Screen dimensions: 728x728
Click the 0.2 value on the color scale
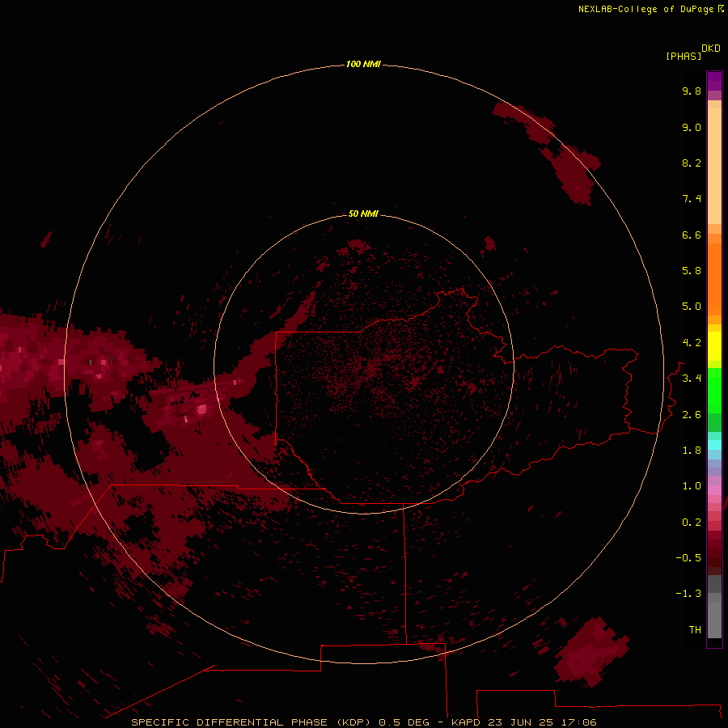point(692,523)
